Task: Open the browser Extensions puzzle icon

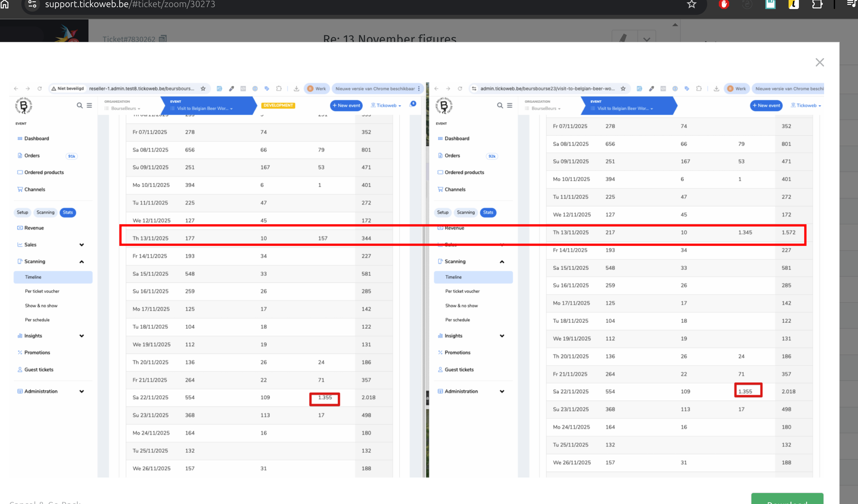Action: point(817,4)
